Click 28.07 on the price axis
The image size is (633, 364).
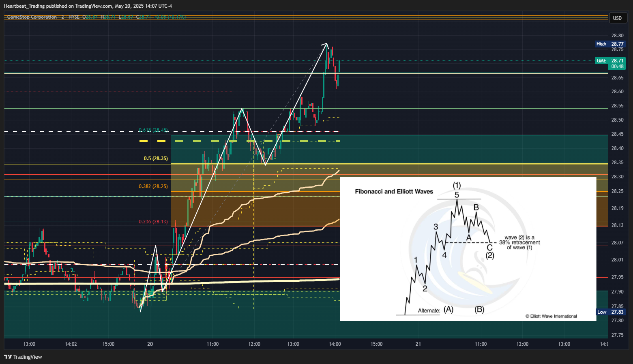[x=617, y=243]
